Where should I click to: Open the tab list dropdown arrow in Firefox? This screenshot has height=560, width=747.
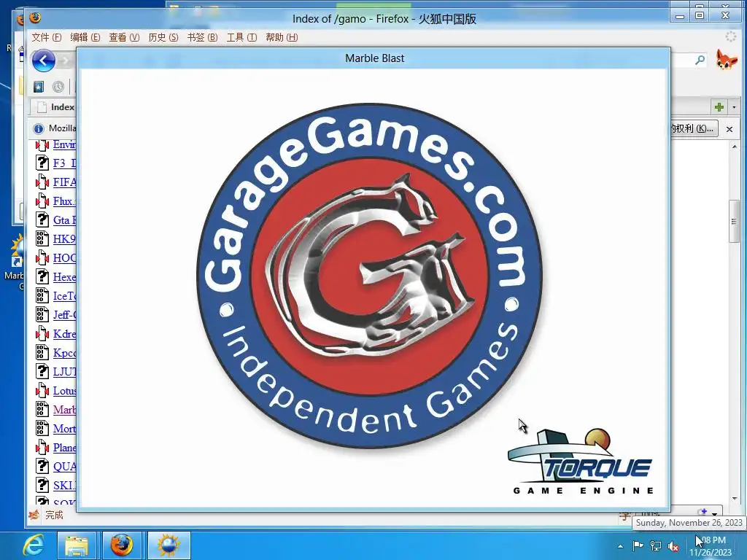pyautogui.click(x=734, y=107)
